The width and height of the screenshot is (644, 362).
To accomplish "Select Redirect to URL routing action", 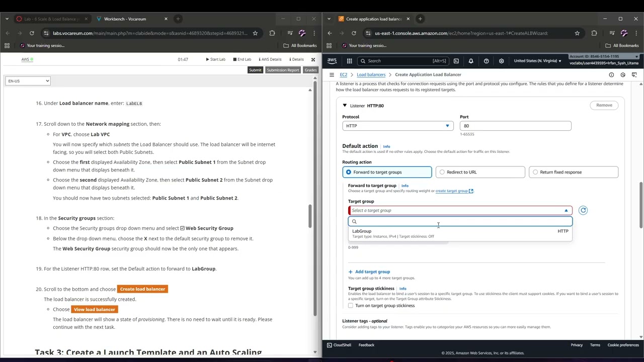I will [480, 172].
